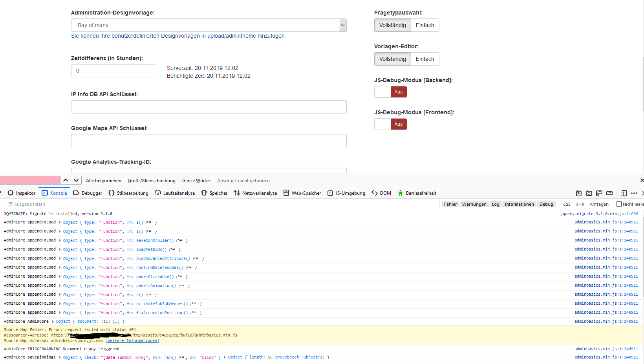Find previous match with up arrow
The width and height of the screenshot is (644, 364).
(66, 180)
